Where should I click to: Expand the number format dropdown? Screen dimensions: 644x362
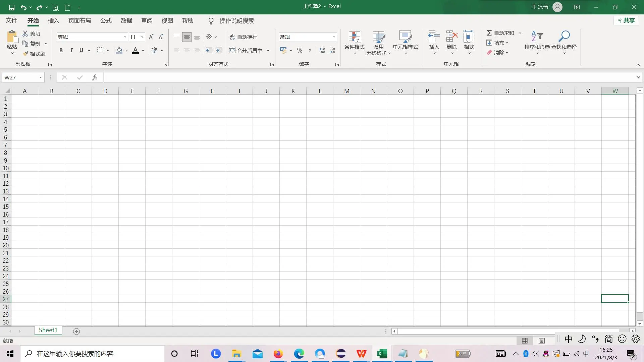point(334,37)
